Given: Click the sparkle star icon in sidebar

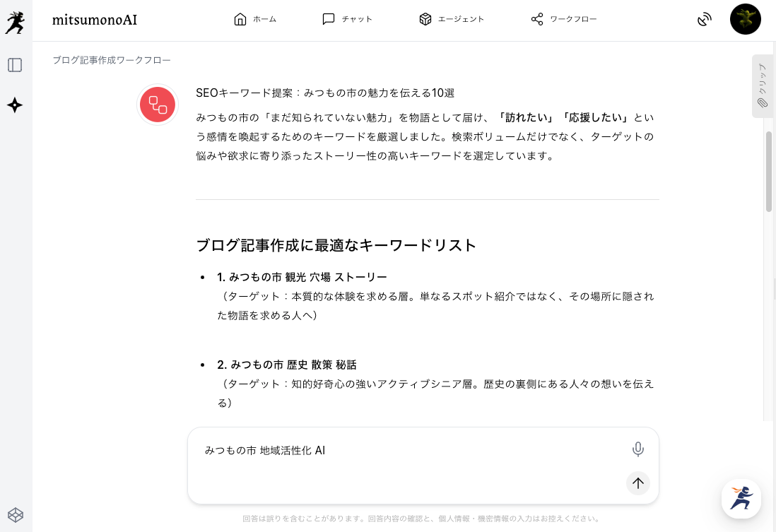Looking at the screenshot, I should point(15,105).
